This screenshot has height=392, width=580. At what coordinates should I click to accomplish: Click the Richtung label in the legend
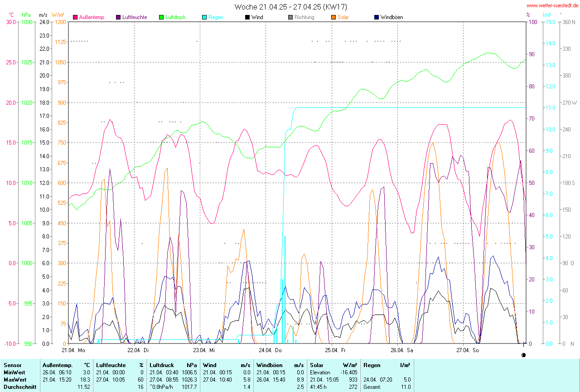304,17
